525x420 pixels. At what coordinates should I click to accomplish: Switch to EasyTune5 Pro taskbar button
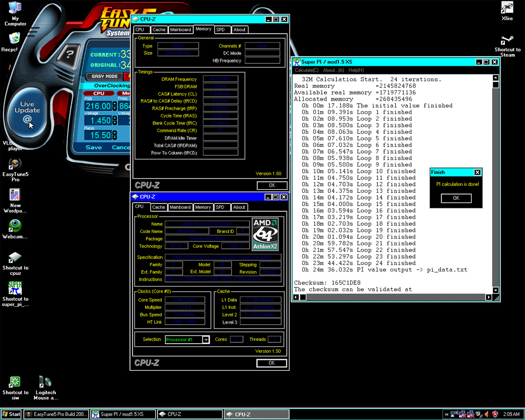56,414
